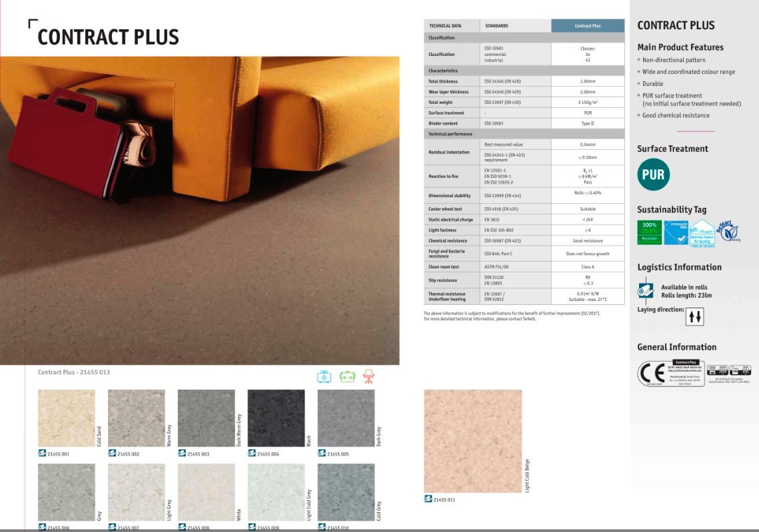Click the blue phthalate free tag icon
This screenshot has height=532, width=759.
pyautogui.click(x=676, y=232)
